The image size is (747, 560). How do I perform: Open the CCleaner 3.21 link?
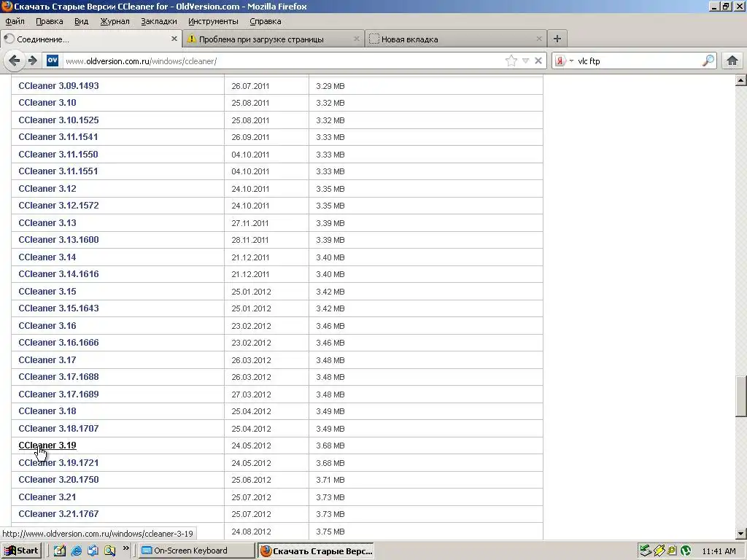[x=47, y=497]
